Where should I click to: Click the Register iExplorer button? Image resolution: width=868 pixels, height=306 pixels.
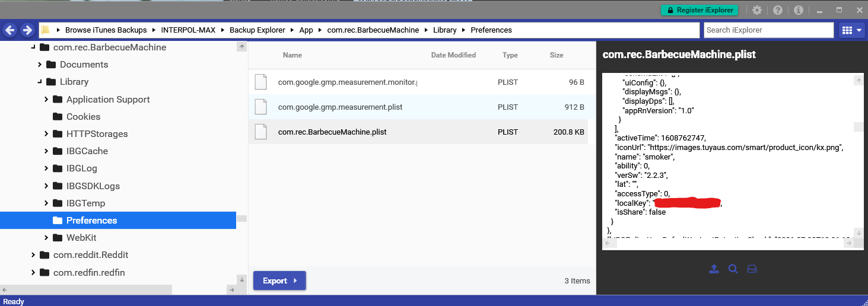pyautogui.click(x=700, y=10)
